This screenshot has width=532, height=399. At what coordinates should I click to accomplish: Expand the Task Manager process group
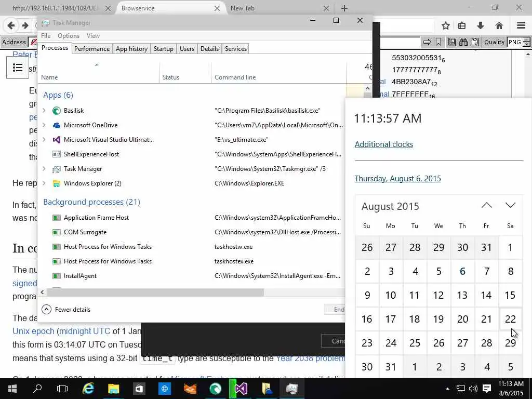44,169
